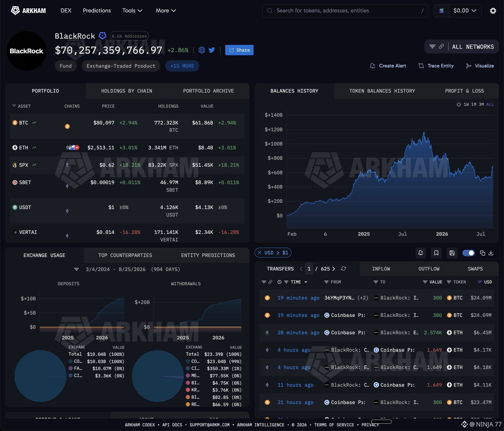This screenshot has height=431, width=504.
Task: Remove the USD ≥ $1 filter chip
Action: pos(259,253)
